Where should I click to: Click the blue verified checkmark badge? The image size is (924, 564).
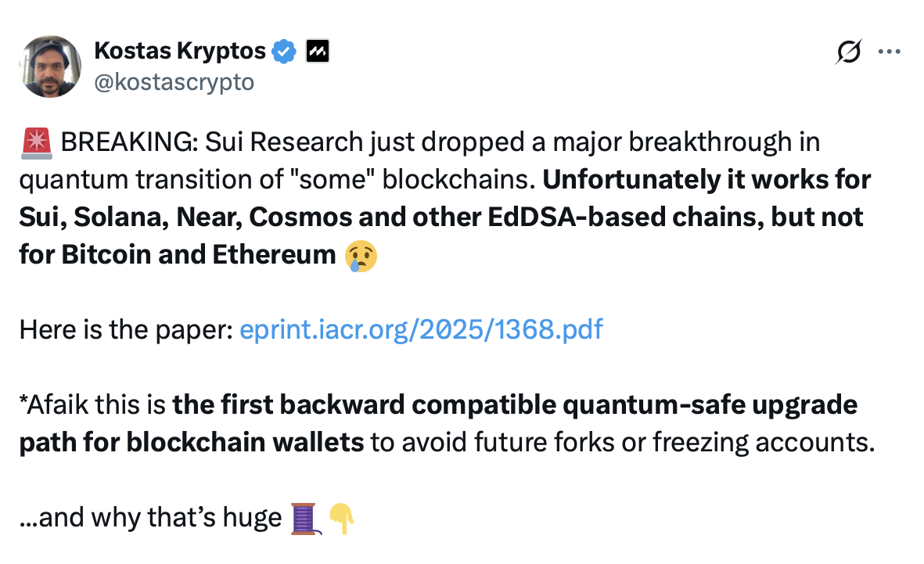point(284,50)
